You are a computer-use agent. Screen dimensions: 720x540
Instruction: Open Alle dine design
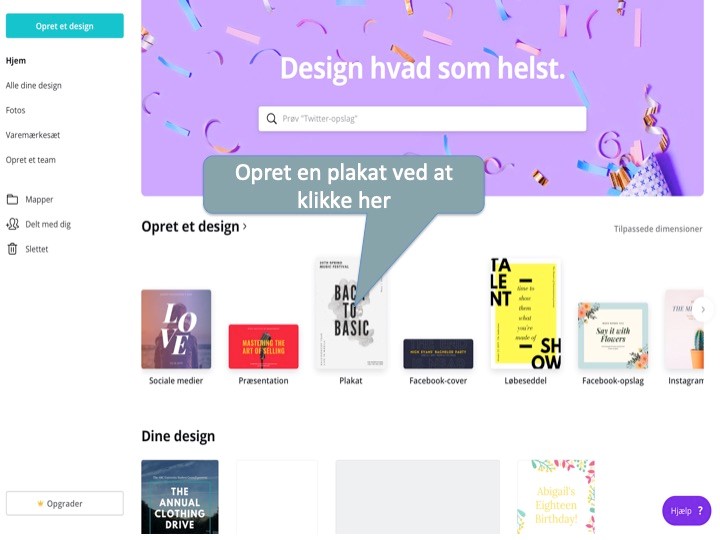(x=34, y=85)
